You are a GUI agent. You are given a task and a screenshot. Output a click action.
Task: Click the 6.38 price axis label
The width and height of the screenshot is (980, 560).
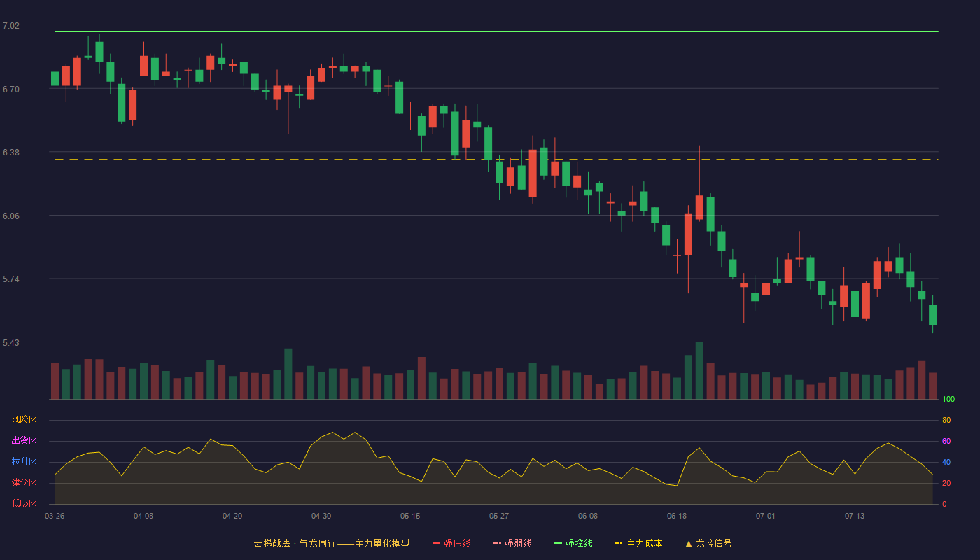pos(11,153)
